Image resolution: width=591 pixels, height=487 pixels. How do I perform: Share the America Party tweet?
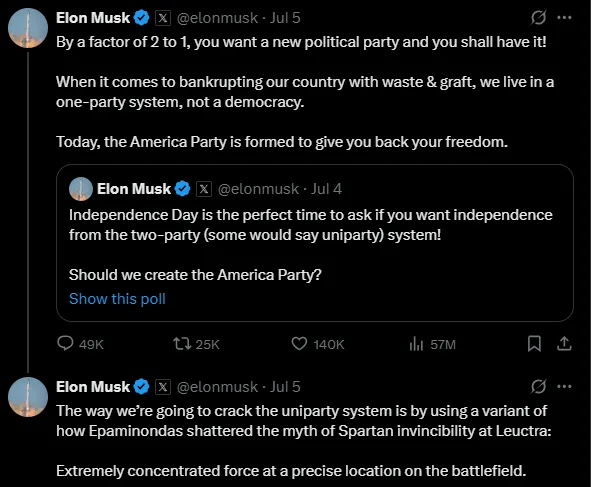pos(564,343)
